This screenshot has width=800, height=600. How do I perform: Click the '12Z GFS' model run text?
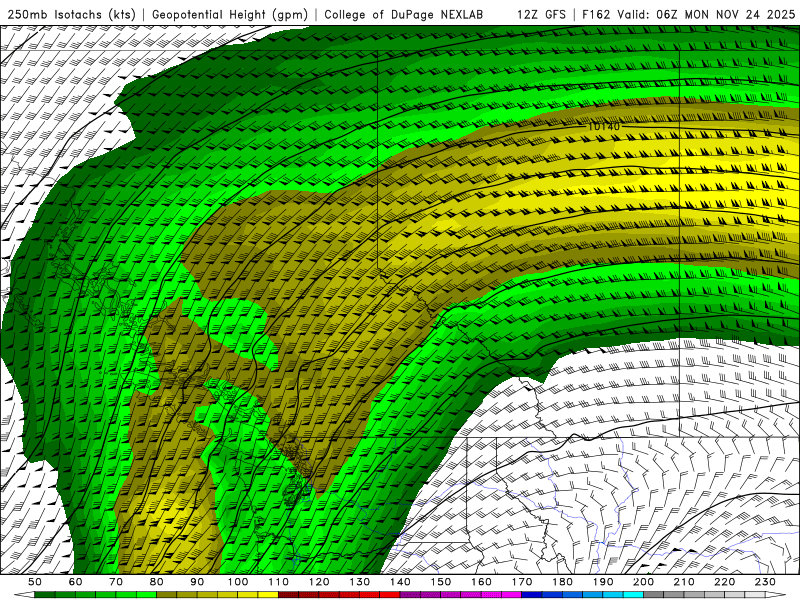point(541,14)
